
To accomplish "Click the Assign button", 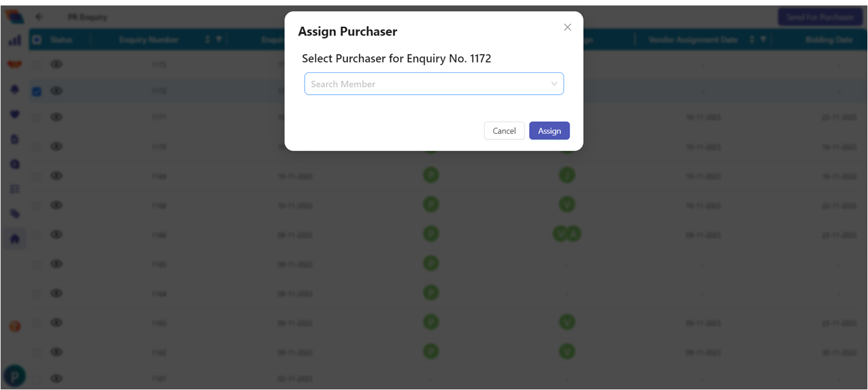I will pos(549,131).
